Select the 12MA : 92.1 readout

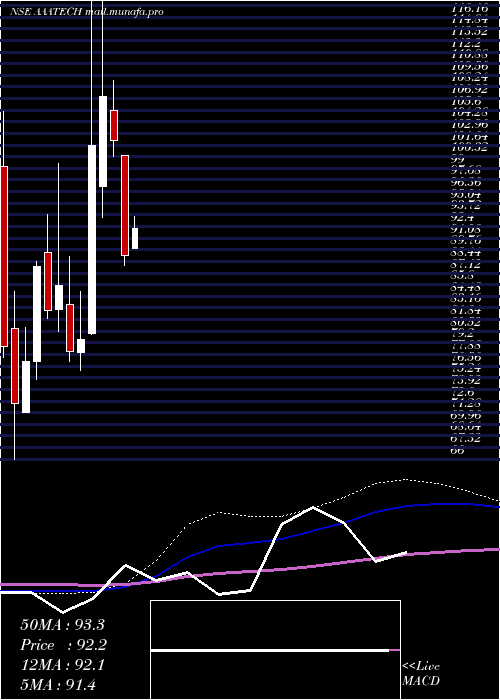click(x=62, y=665)
